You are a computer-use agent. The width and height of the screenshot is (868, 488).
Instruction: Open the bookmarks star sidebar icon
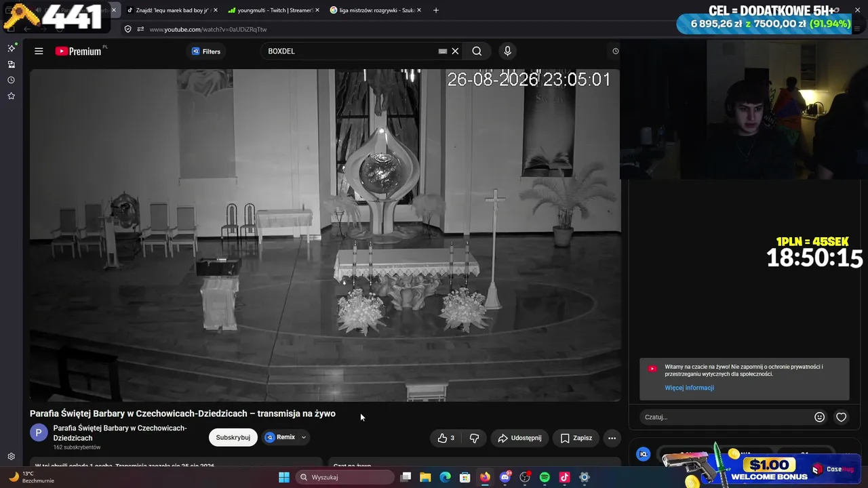[11, 96]
